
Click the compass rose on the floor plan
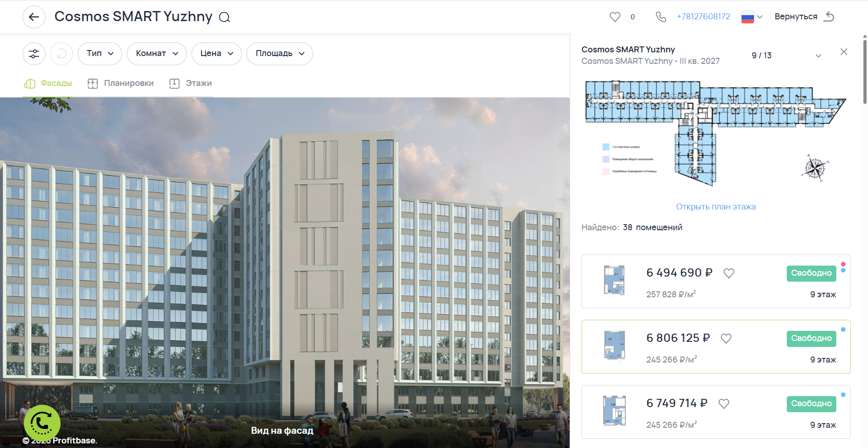[x=815, y=168]
